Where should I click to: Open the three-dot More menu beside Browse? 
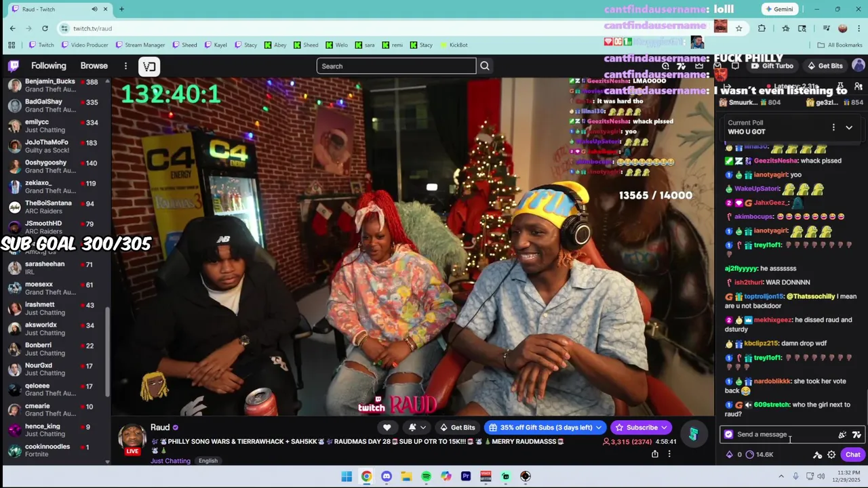point(125,66)
